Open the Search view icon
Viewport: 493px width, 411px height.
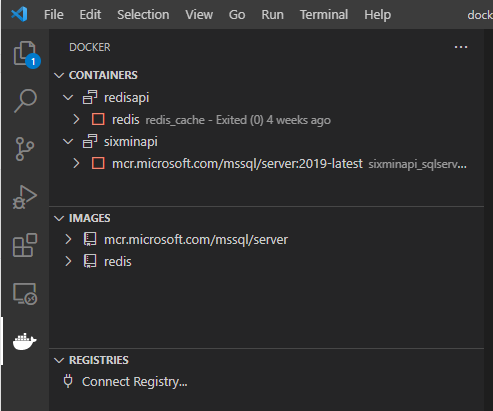(x=25, y=100)
